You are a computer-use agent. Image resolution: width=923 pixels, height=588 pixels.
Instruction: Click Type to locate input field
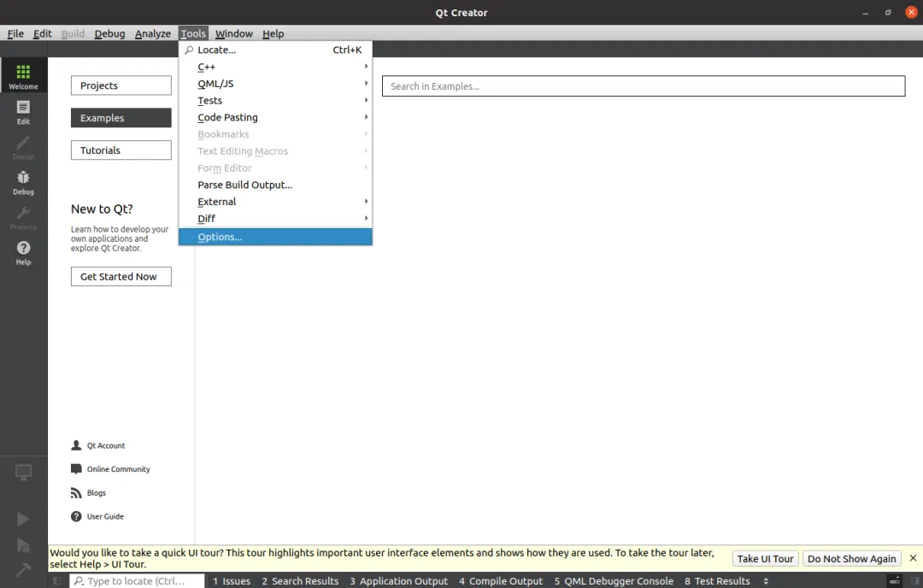(137, 581)
